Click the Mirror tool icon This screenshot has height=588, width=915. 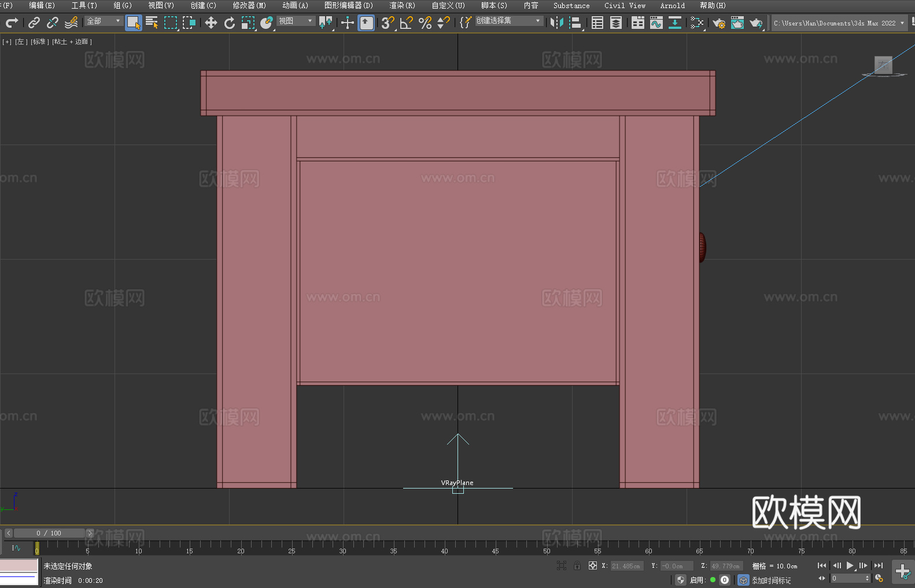point(557,23)
